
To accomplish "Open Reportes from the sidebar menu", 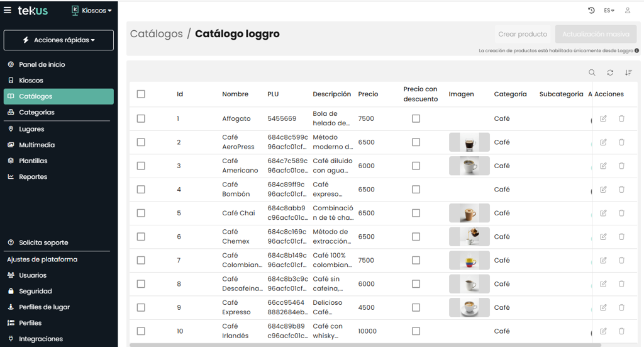I will (x=33, y=177).
